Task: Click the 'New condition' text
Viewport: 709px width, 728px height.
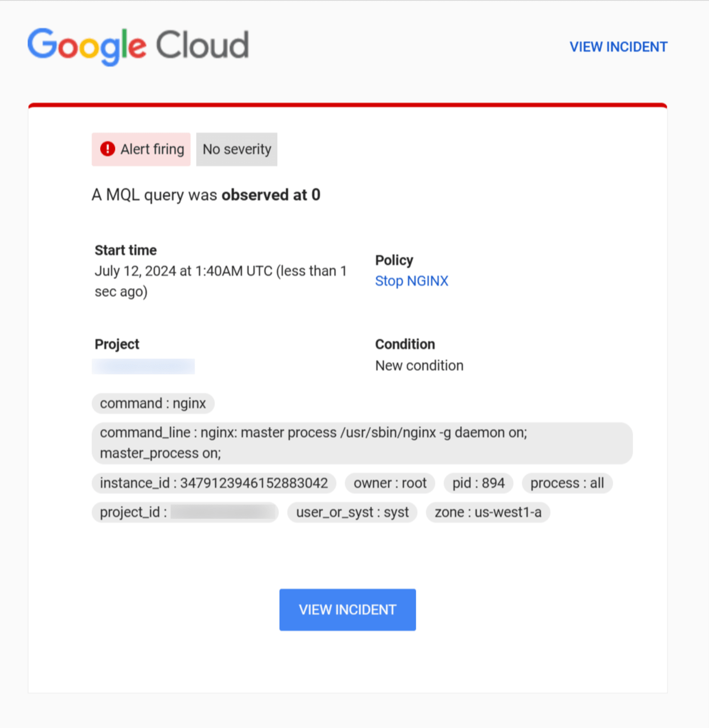Action: pyautogui.click(x=419, y=365)
